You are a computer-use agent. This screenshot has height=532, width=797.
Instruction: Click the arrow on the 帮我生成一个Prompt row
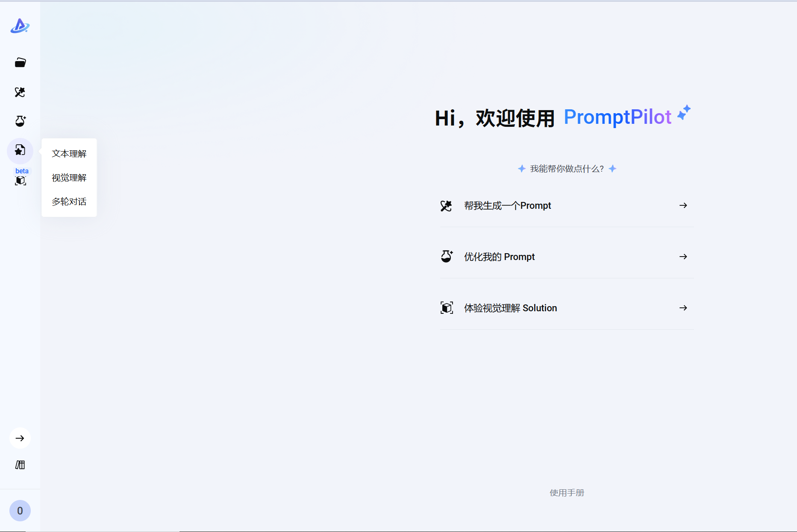tap(683, 205)
